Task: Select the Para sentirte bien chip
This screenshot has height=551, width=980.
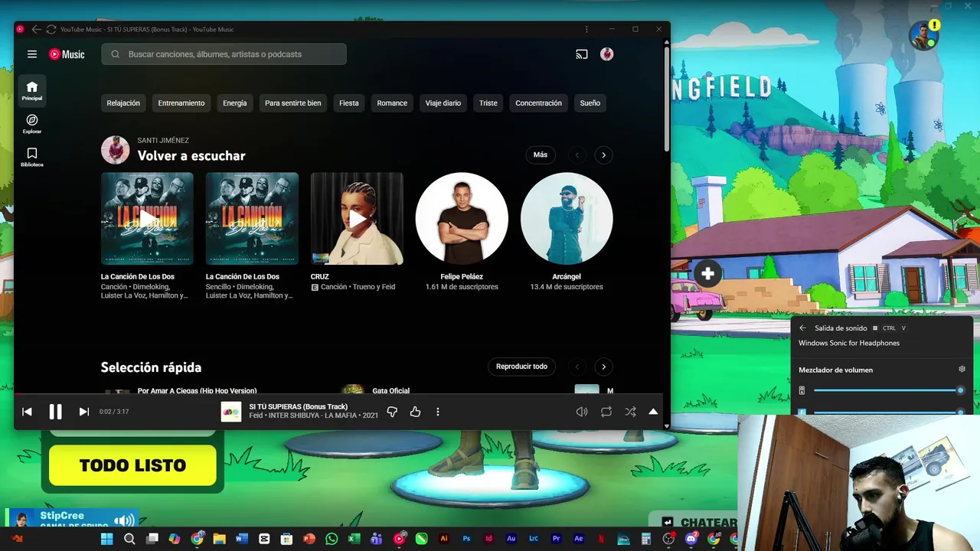Action: coord(293,103)
